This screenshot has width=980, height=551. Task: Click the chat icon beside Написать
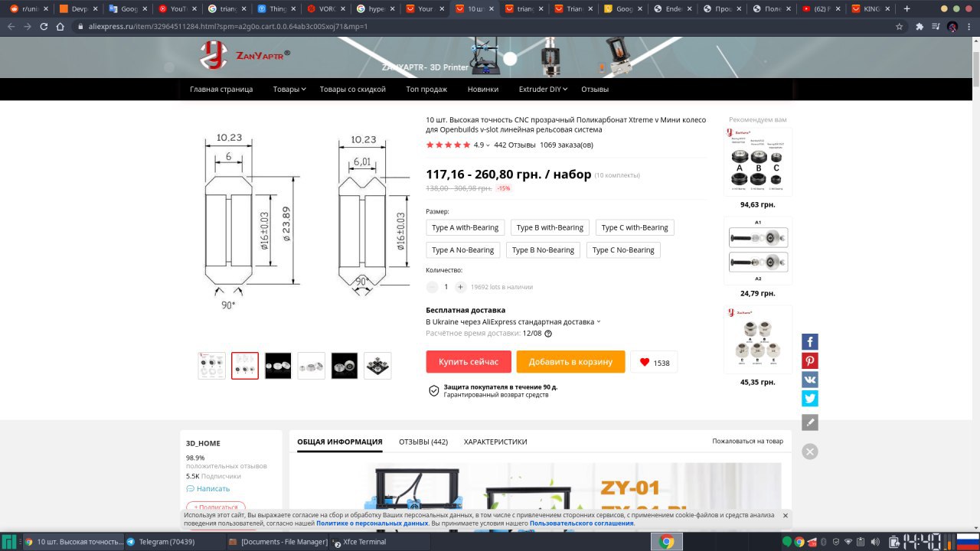[x=190, y=489]
